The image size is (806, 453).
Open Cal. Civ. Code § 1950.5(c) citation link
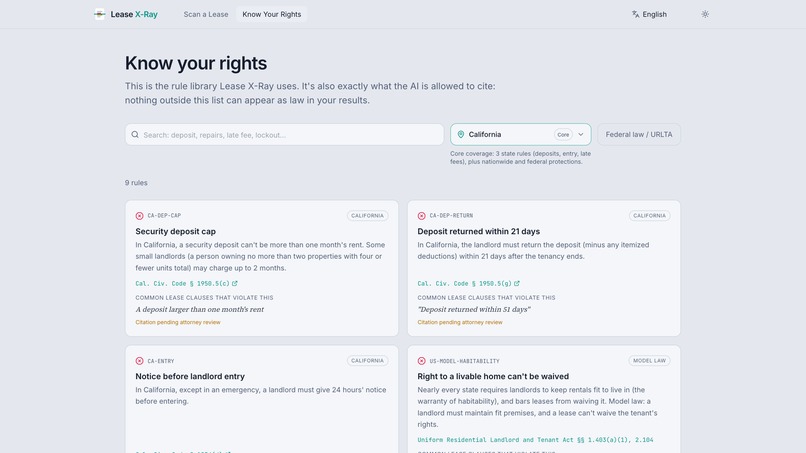point(187,283)
